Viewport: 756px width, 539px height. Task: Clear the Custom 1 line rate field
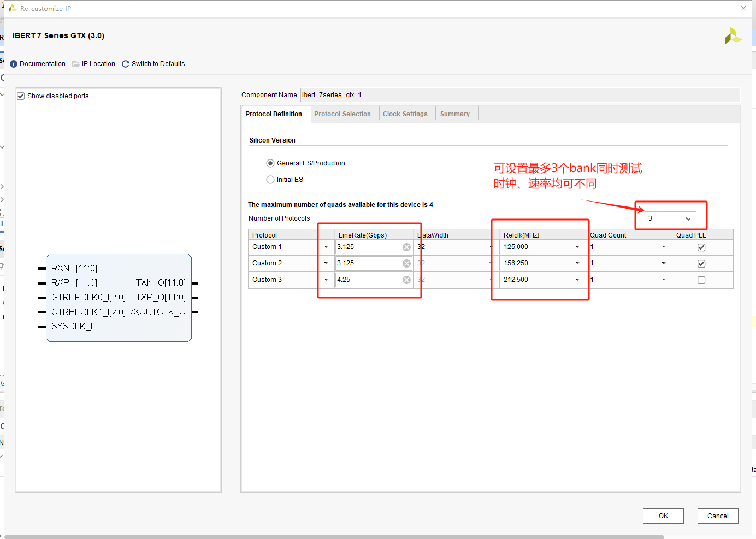406,247
